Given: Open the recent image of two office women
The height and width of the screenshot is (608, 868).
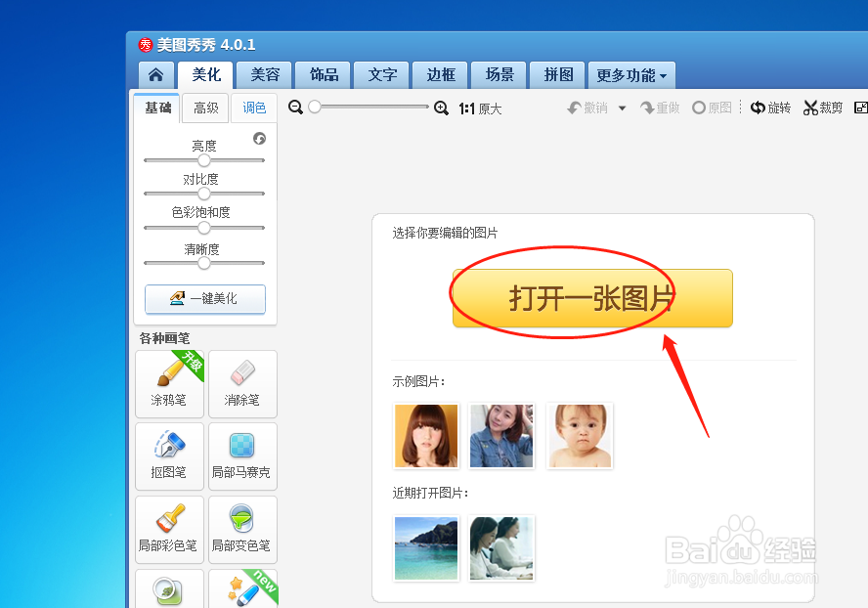Looking at the screenshot, I should [x=501, y=548].
